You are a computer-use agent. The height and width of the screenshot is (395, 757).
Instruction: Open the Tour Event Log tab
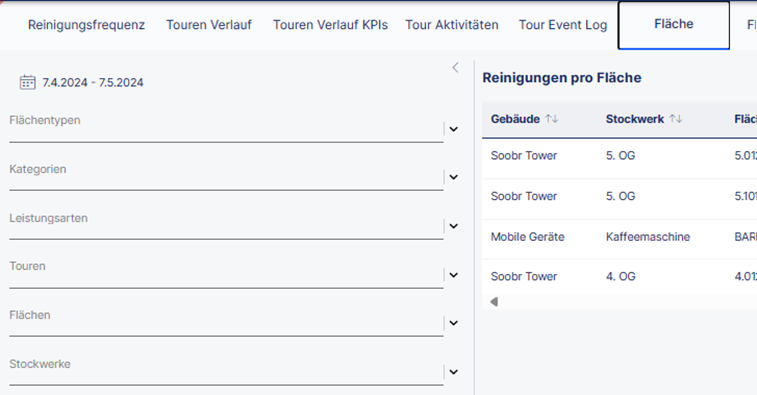point(563,25)
